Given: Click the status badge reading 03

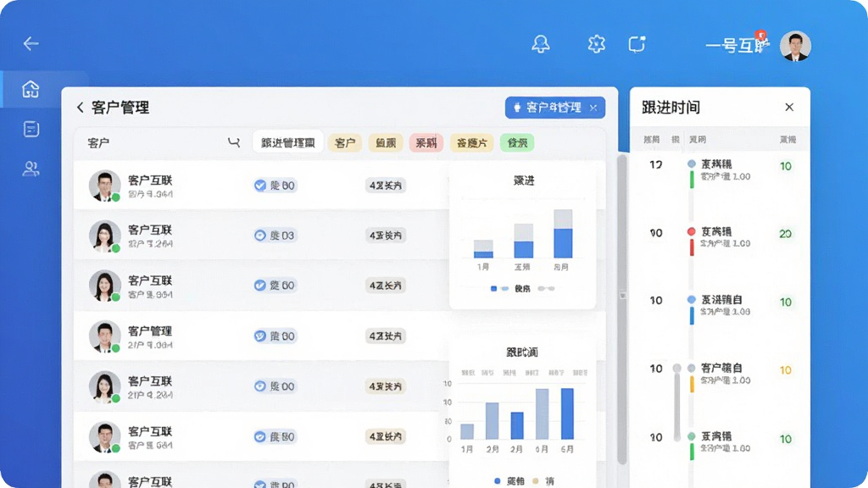Looking at the screenshot, I should [x=275, y=236].
